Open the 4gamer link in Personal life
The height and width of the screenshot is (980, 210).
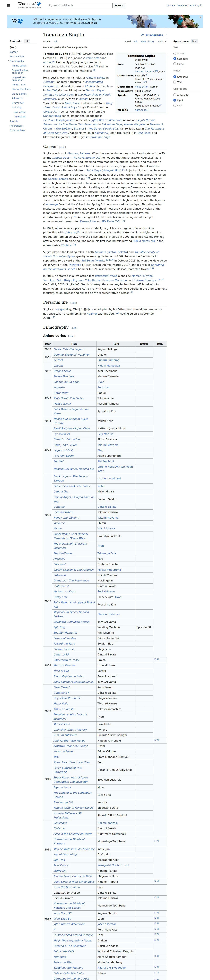coord(92,314)
